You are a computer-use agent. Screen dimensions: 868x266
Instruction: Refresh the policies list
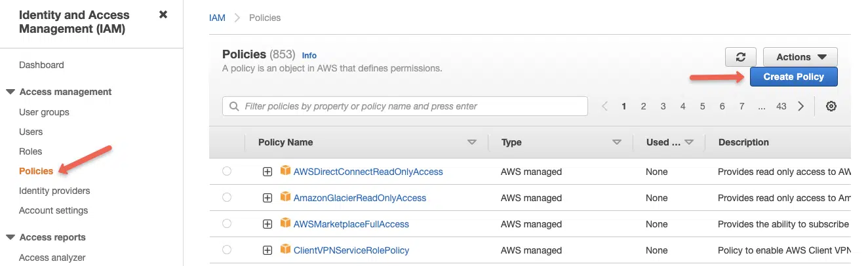[741, 57]
